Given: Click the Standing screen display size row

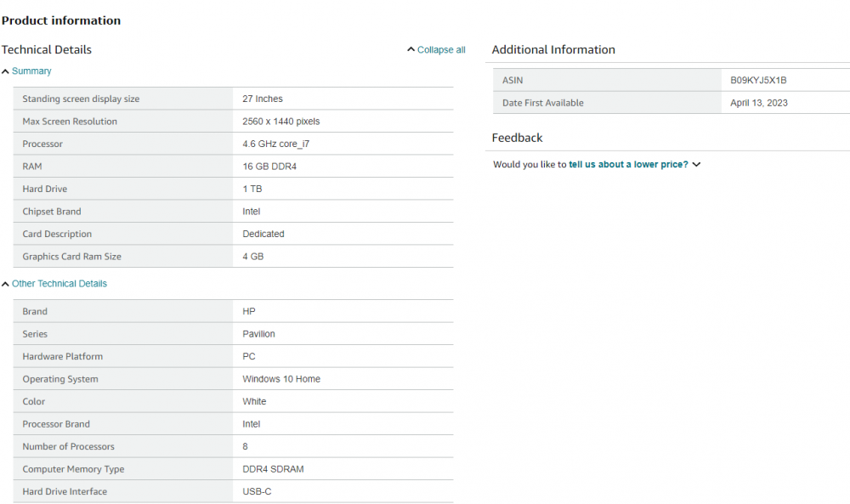Looking at the screenshot, I should pos(233,99).
